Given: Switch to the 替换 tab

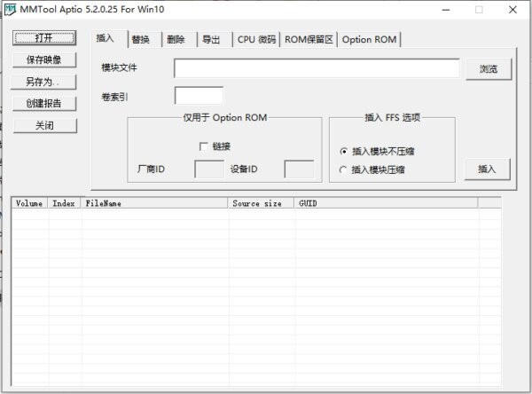Looking at the screenshot, I should tap(145, 40).
